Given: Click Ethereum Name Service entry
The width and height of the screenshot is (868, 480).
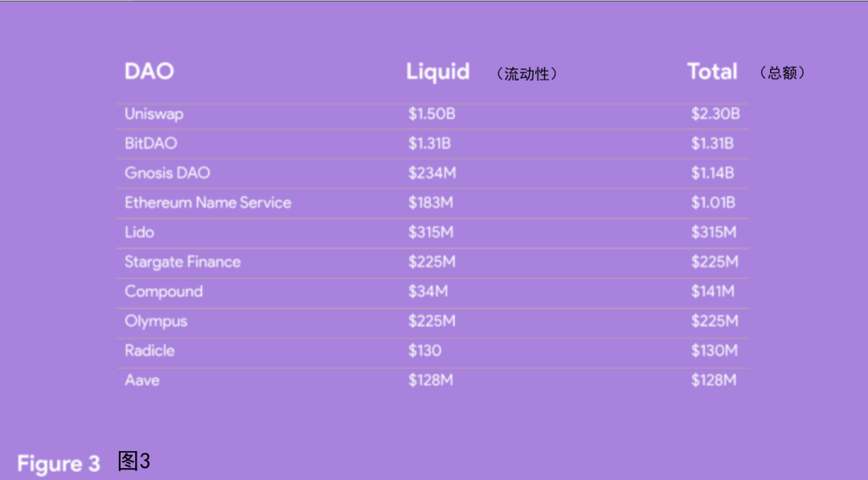Looking at the screenshot, I should [207, 203].
